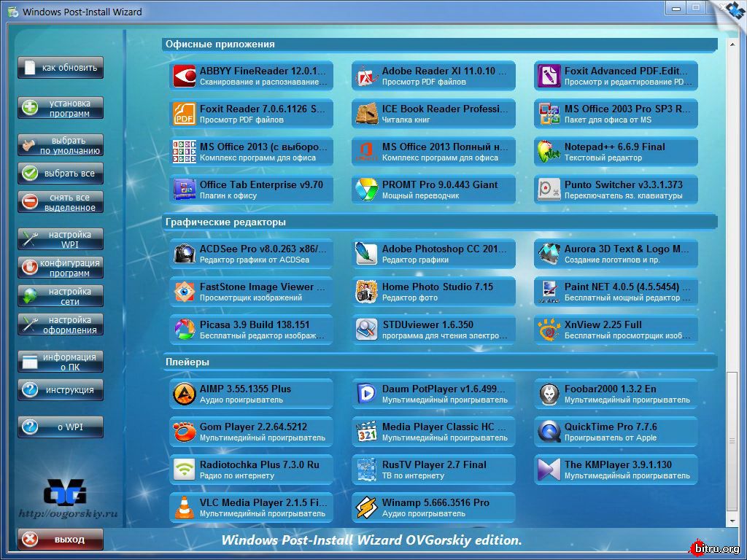Click the Picasa colorful shutter icon
747x560 pixels.
click(x=184, y=330)
